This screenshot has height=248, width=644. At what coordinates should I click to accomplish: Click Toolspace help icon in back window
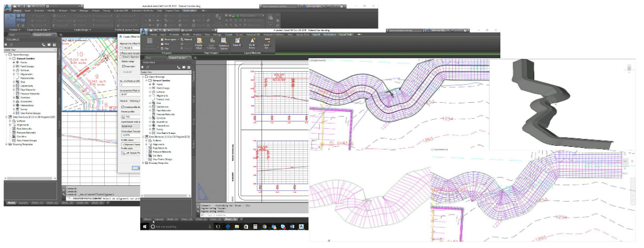54,45
